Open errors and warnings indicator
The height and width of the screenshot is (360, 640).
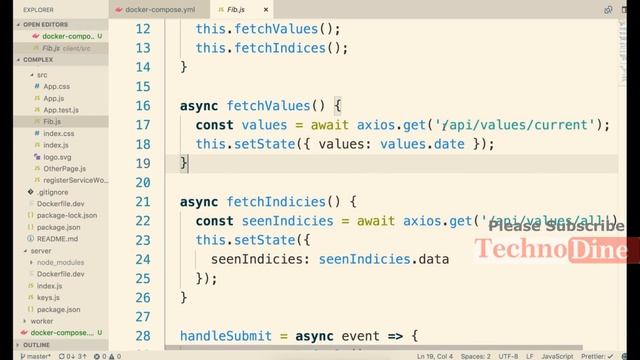[107, 356]
